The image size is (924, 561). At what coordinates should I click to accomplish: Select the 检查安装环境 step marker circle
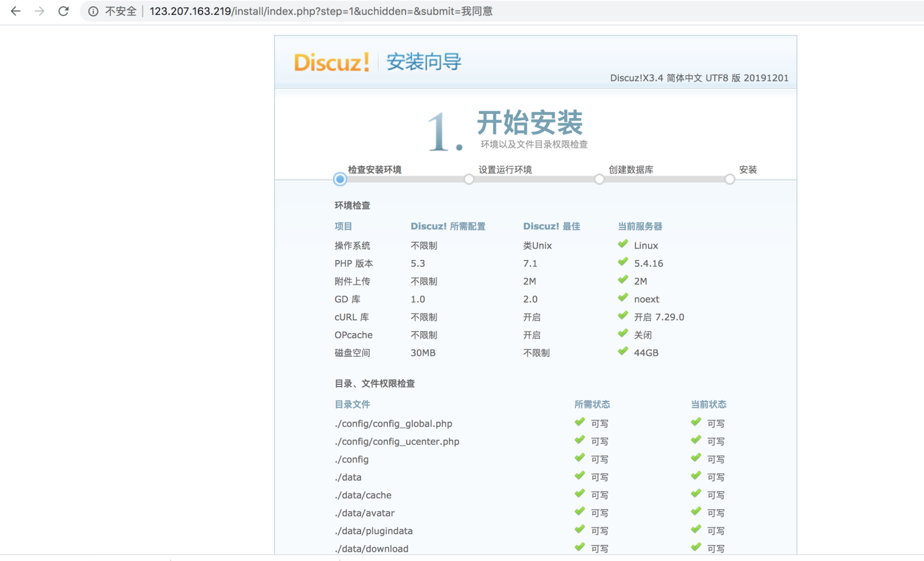tap(340, 179)
